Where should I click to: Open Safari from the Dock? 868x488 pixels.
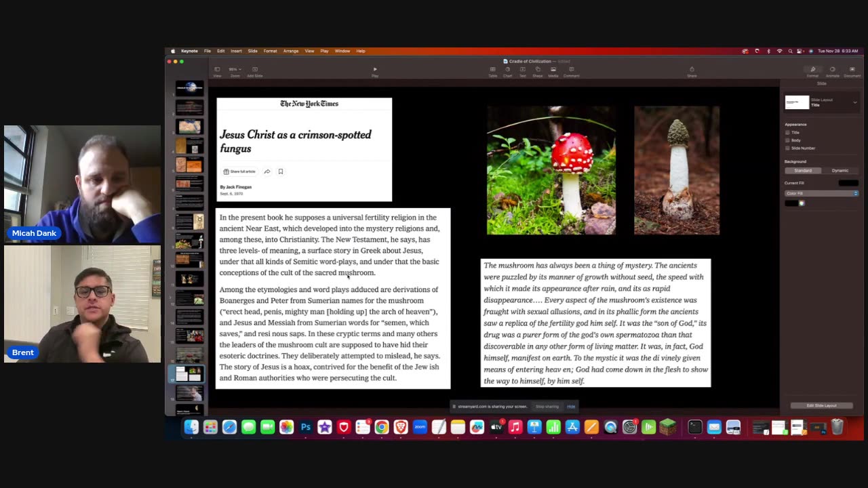point(229,427)
